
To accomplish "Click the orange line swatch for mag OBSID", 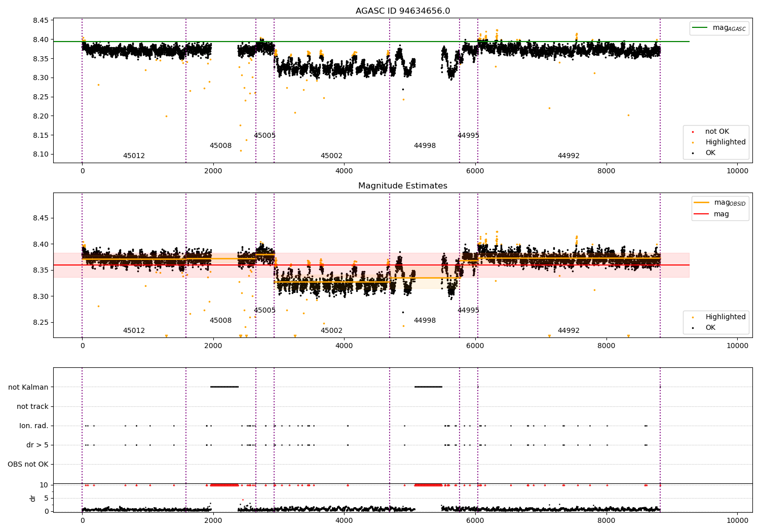I will click(x=702, y=203).
